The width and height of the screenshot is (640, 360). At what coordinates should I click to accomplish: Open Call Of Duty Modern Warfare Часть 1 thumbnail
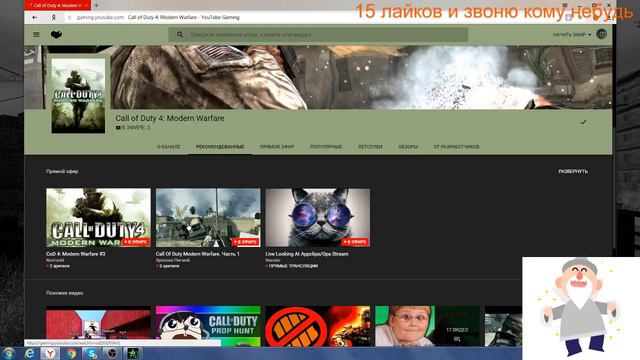(x=208, y=218)
